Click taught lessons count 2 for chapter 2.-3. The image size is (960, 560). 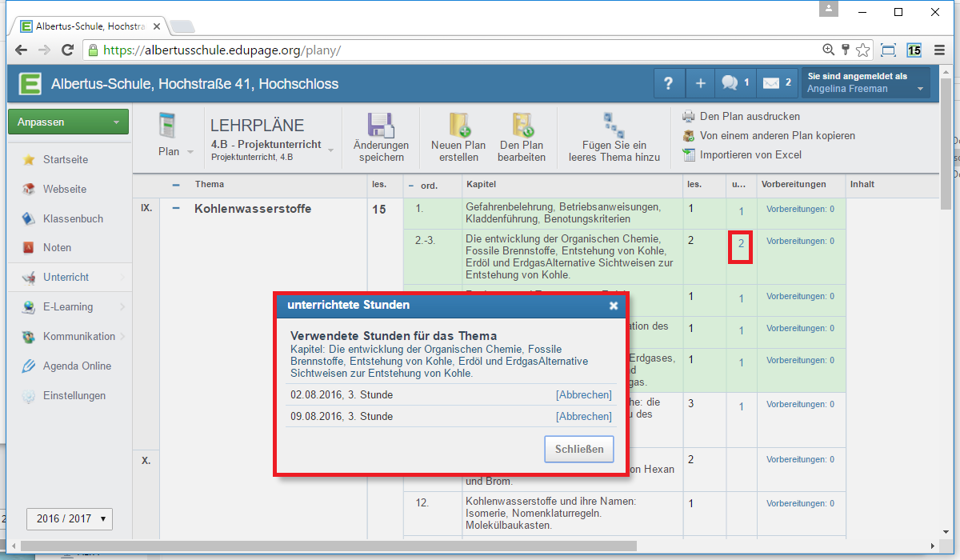point(742,243)
